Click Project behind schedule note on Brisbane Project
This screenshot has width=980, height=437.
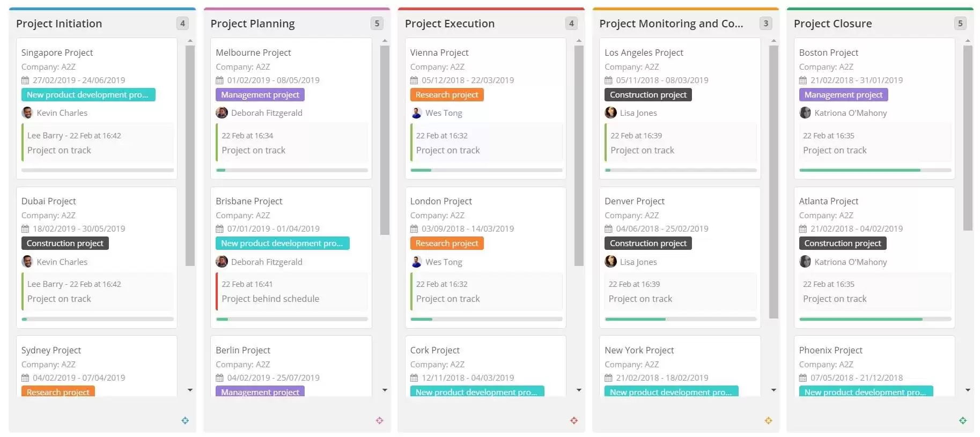coord(270,299)
